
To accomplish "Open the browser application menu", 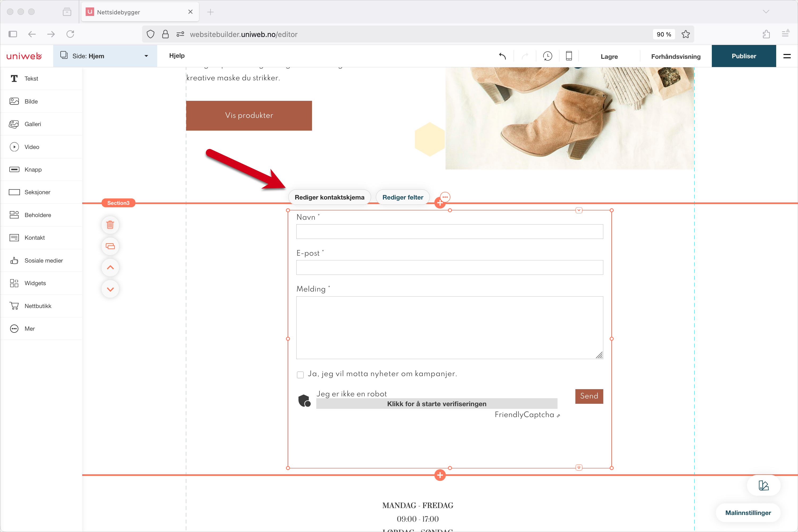I will 785,33.
